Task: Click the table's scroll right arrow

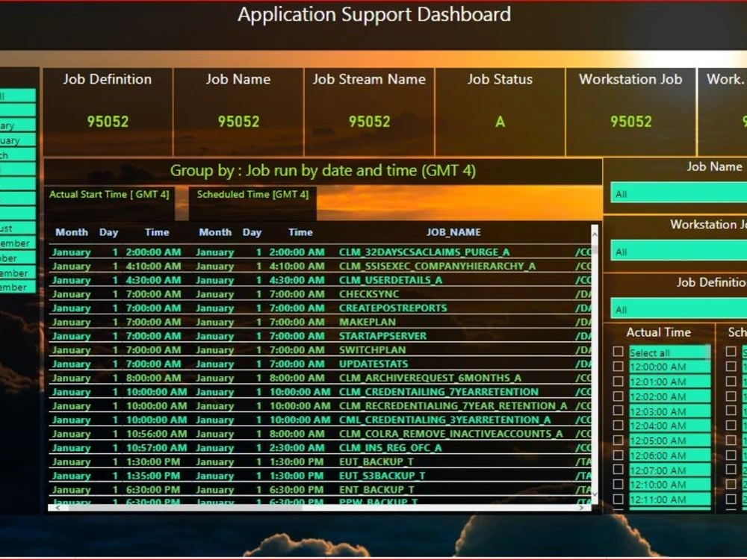Action: (x=581, y=508)
